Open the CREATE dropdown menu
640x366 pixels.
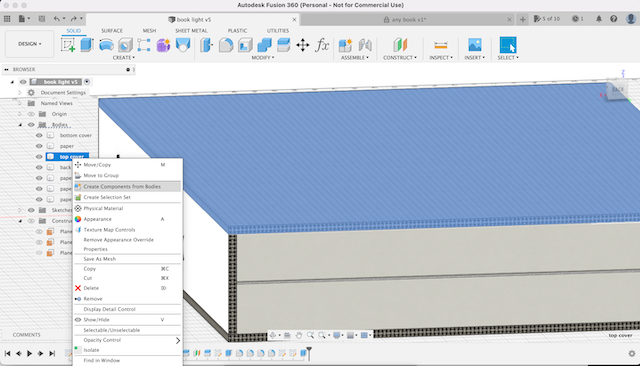click(124, 58)
